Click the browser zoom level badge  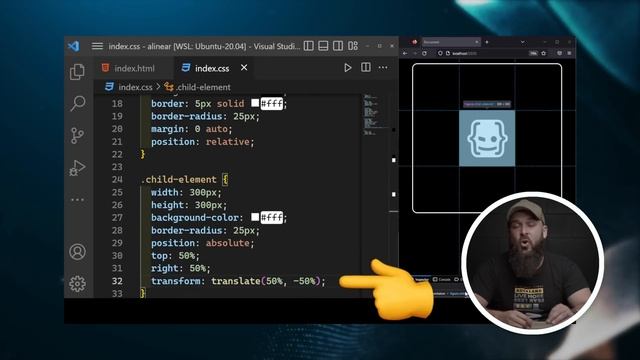click(x=533, y=53)
